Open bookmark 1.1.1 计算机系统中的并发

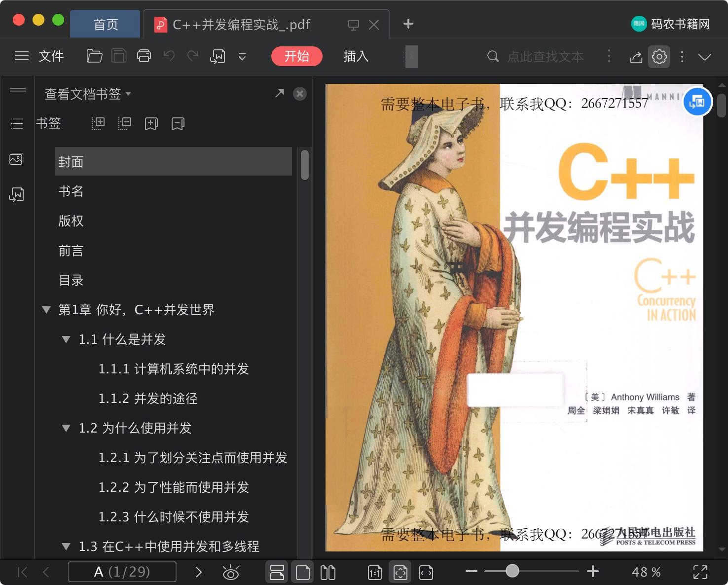pos(174,369)
